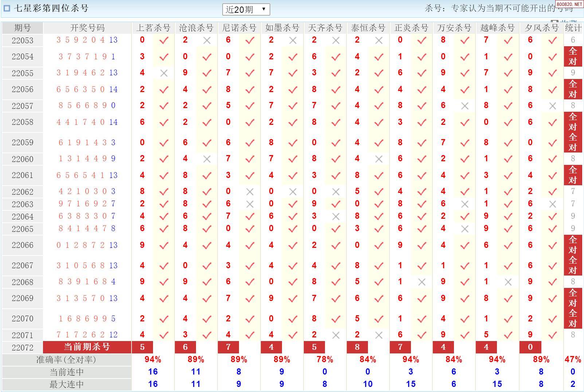Click the red 全对 cell in row 22054
Viewport: 584px width, 392px height.
click(573, 56)
